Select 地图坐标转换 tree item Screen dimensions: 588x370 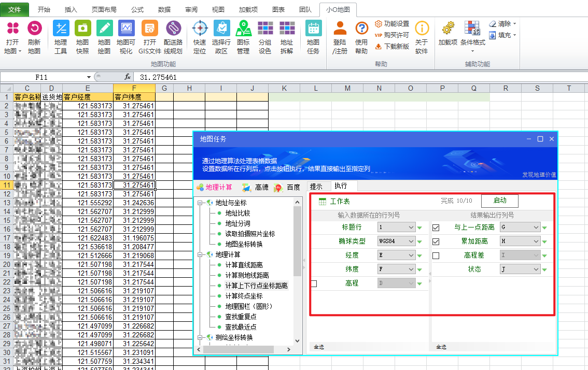point(244,244)
